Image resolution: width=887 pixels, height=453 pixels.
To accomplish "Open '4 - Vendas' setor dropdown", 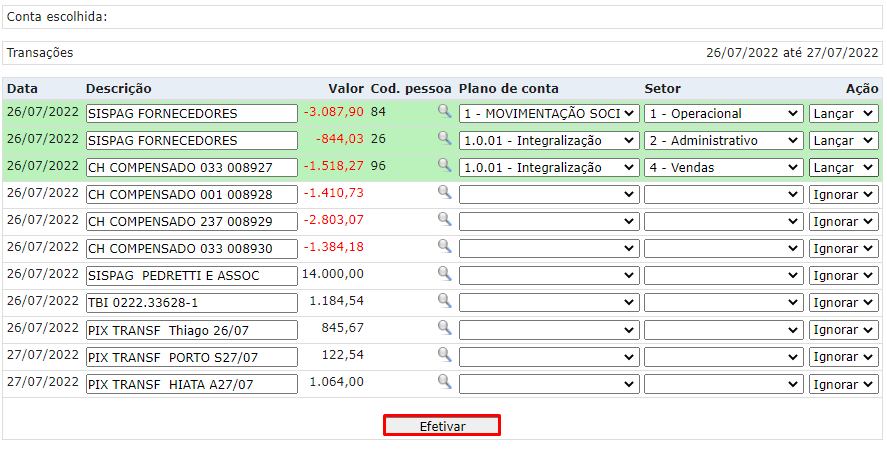I will coord(724,168).
